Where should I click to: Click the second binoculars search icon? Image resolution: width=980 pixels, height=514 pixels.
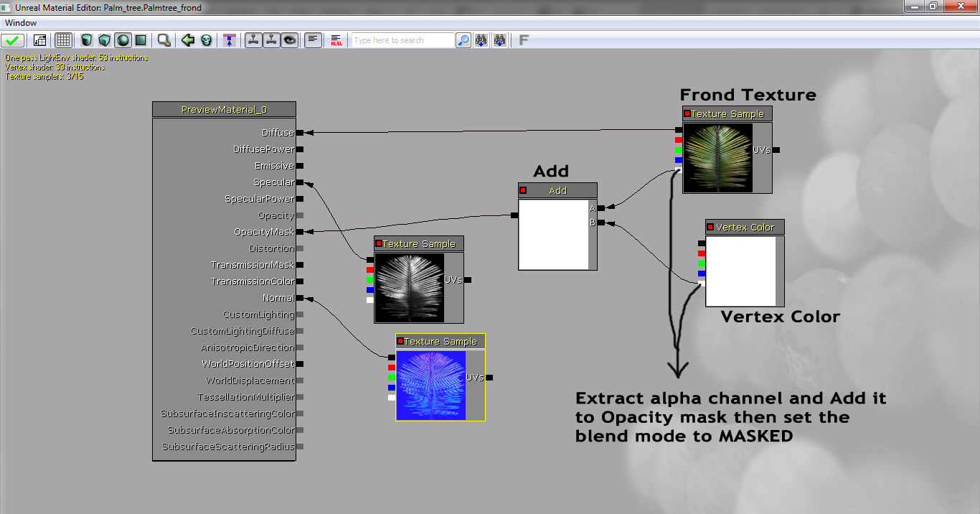coord(500,40)
